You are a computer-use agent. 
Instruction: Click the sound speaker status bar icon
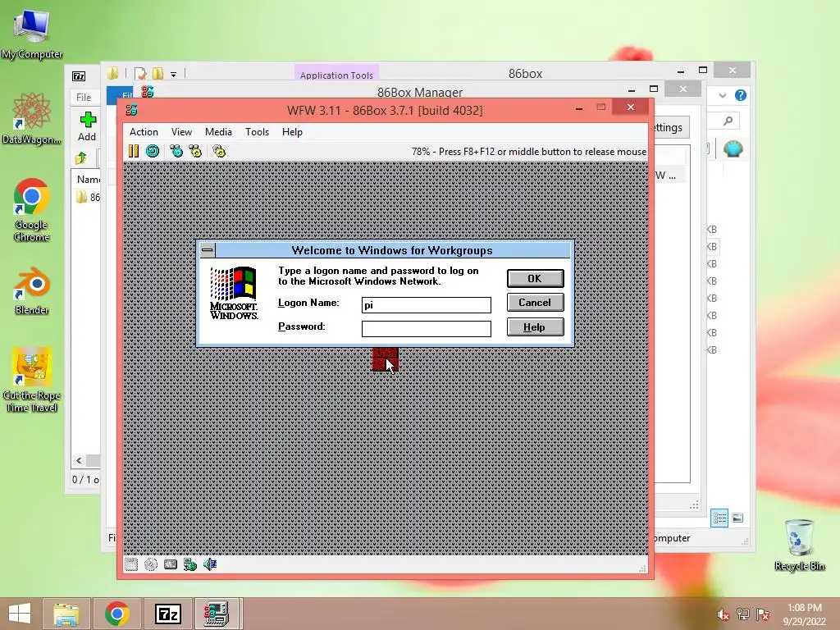point(210,564)
